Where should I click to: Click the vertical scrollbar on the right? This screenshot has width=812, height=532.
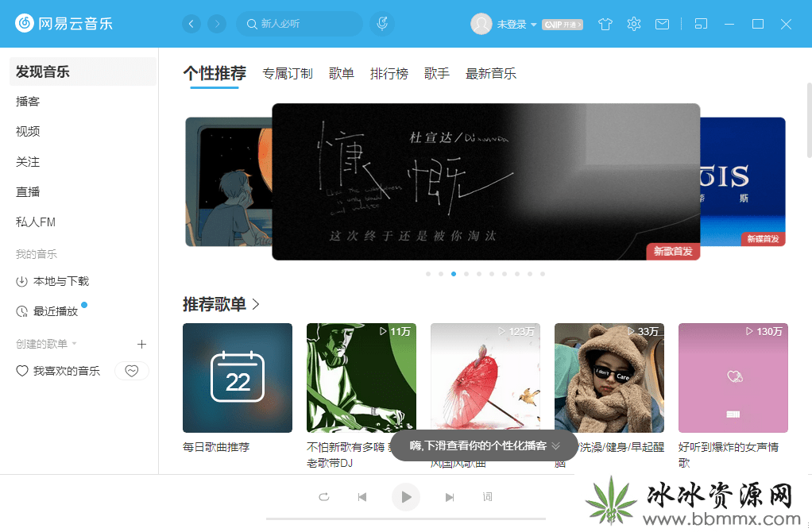pos(809,120)
